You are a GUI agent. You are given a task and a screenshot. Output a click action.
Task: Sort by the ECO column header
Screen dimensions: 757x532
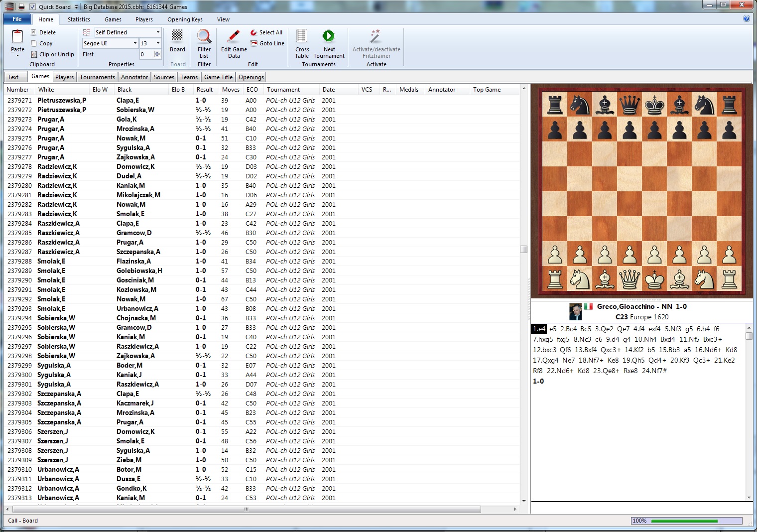pyautogui.click(x=253, y=90)
